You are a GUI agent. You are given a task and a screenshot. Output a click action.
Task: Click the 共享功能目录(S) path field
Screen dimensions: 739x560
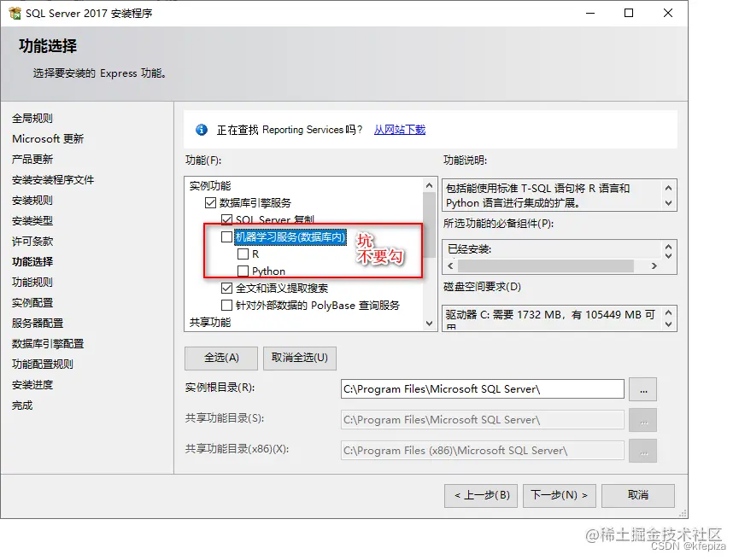(x=482, y=420)
